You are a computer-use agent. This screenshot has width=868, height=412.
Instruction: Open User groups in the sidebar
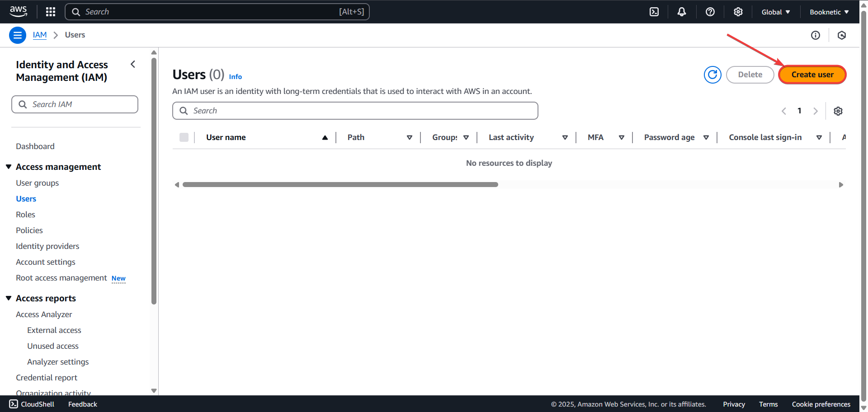pyautogui.click(x=38, y=183)
